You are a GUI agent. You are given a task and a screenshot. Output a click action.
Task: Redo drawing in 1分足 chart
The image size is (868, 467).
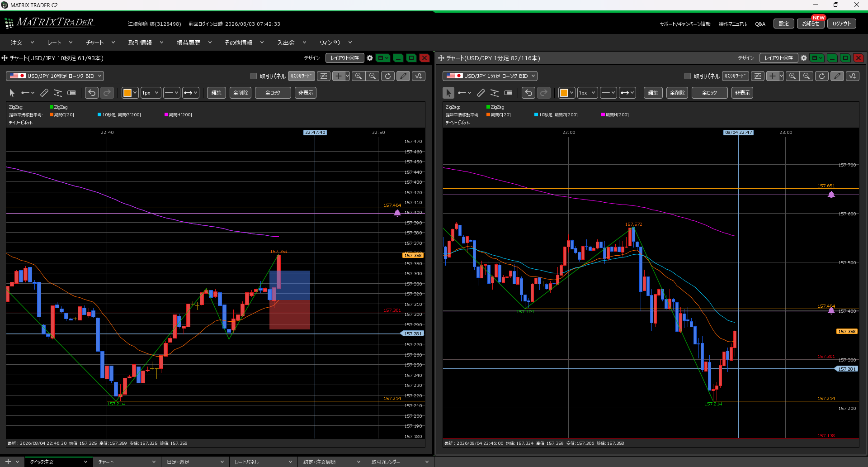pos(544,93)
